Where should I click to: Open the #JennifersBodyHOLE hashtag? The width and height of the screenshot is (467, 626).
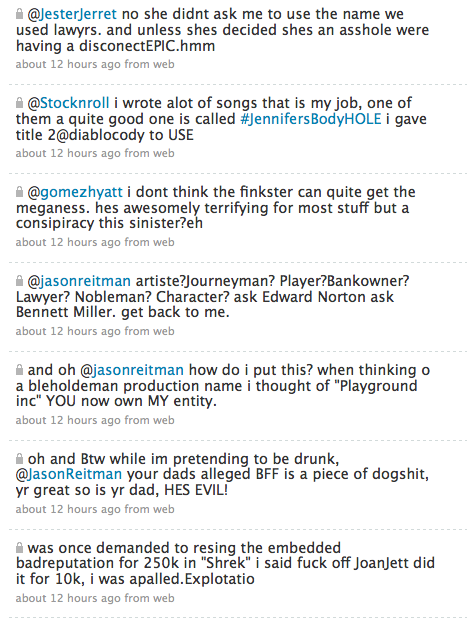click(311, 119)
